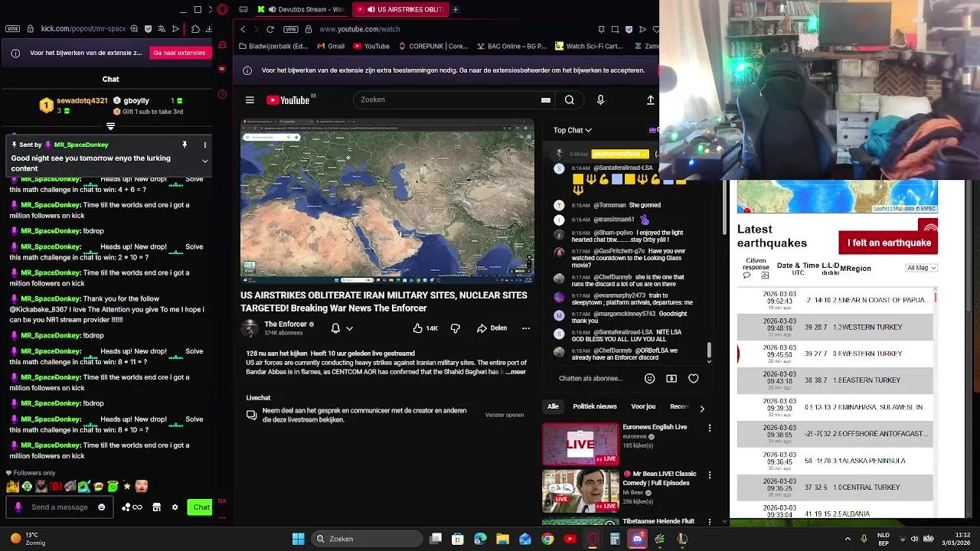The image size is (980, 551).
Task: Open the YouTube bookmark in bookmarks bar
Action: (370, 46)
